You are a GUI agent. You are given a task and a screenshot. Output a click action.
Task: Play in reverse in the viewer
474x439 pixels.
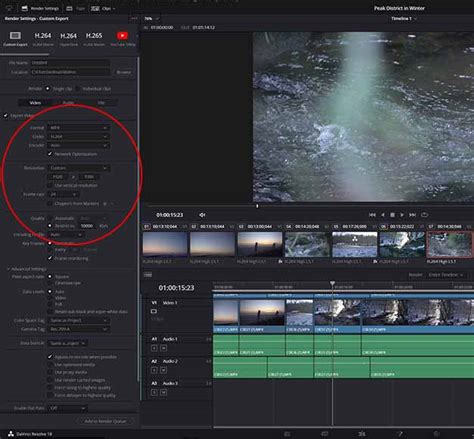[383, 215]
